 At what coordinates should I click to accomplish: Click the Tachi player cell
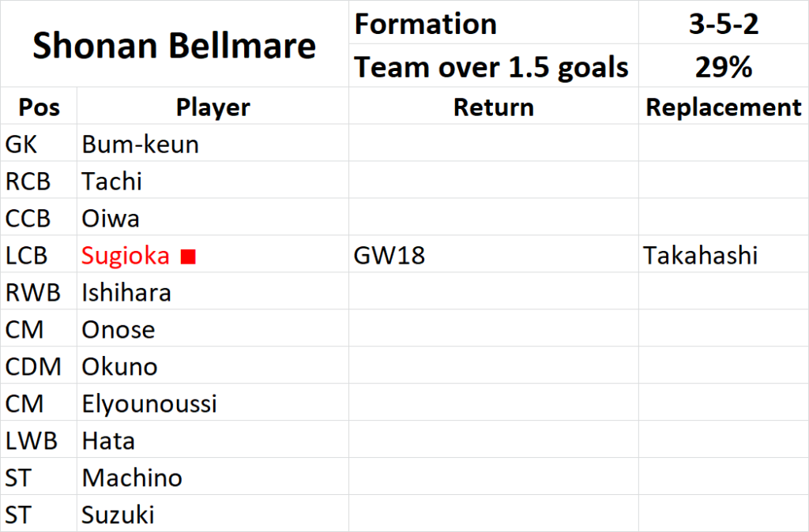[x=213, y=180]
